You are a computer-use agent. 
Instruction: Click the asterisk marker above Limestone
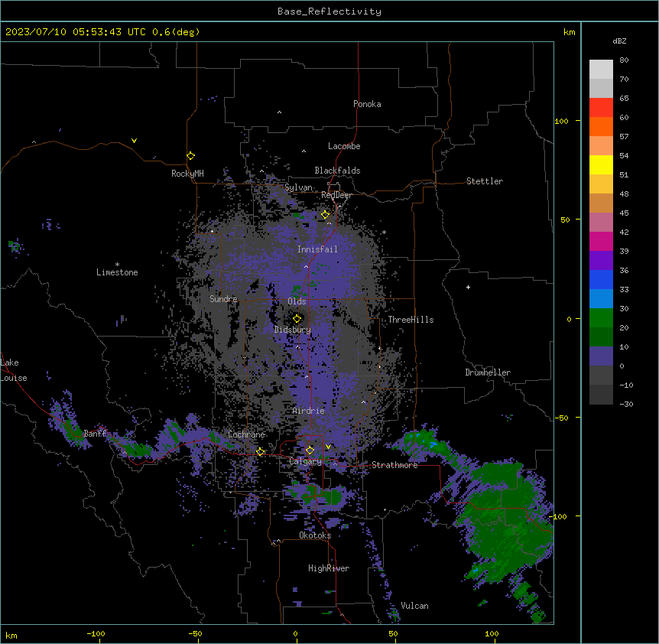117,265
